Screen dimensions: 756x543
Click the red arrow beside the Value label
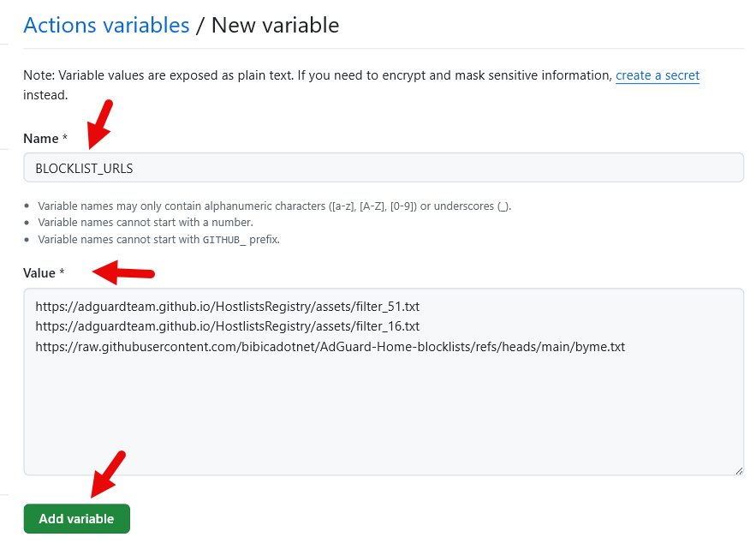coord(123,274)
